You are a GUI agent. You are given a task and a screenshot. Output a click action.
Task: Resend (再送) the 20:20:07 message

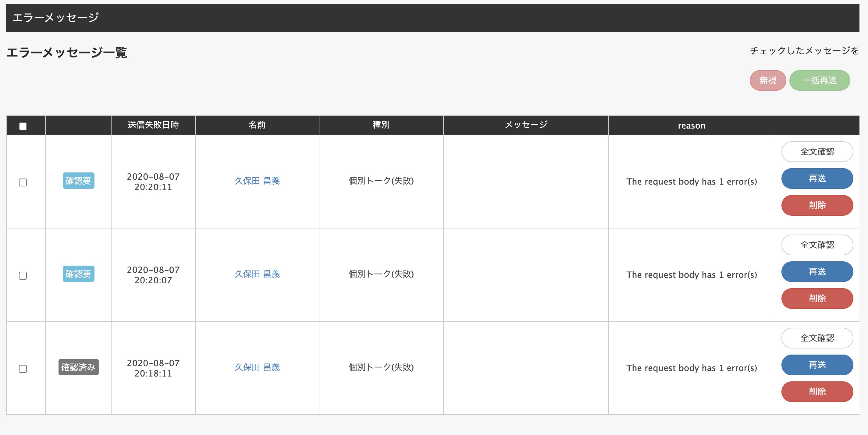pyautogui.click(x=817, y=272)
